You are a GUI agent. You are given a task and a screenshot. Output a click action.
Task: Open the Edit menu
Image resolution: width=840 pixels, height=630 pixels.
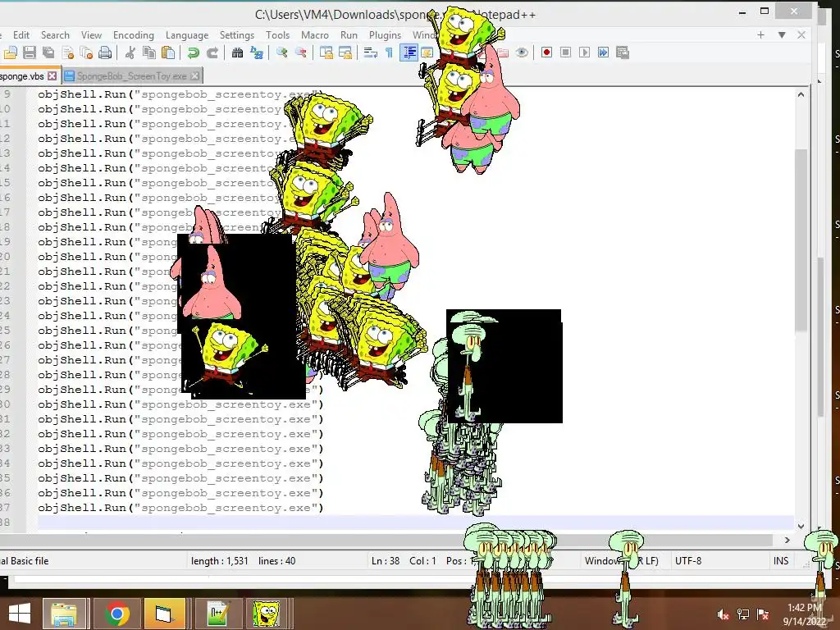tap(21, 34)
